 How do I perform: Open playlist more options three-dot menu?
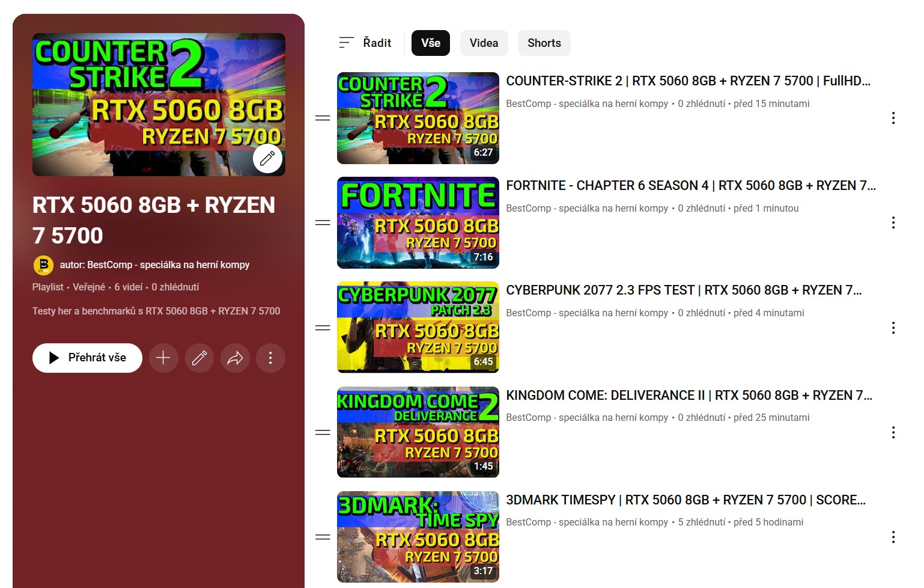click(x=270, y=358)
